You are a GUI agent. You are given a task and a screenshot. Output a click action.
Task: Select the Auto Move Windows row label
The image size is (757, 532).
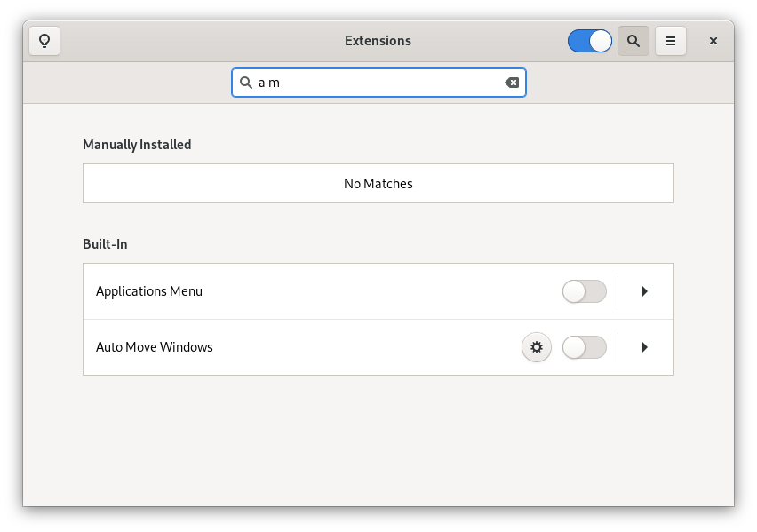(155, 347)
